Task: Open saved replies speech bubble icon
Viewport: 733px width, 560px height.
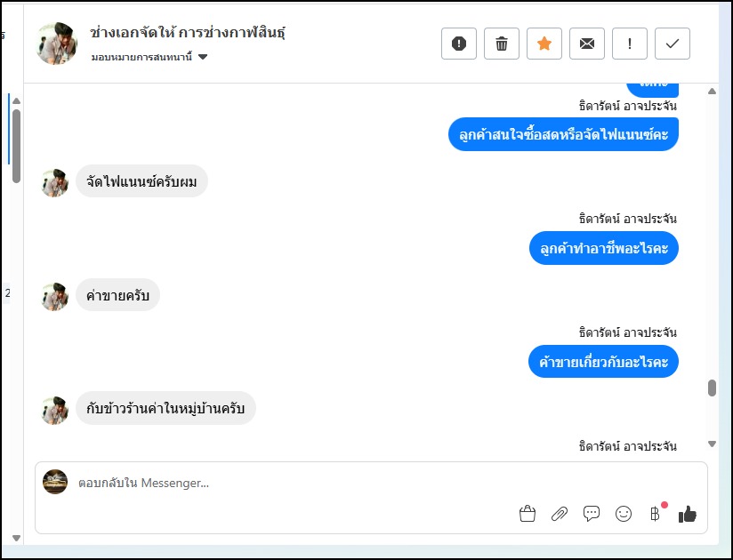Action: click(592, 514)
